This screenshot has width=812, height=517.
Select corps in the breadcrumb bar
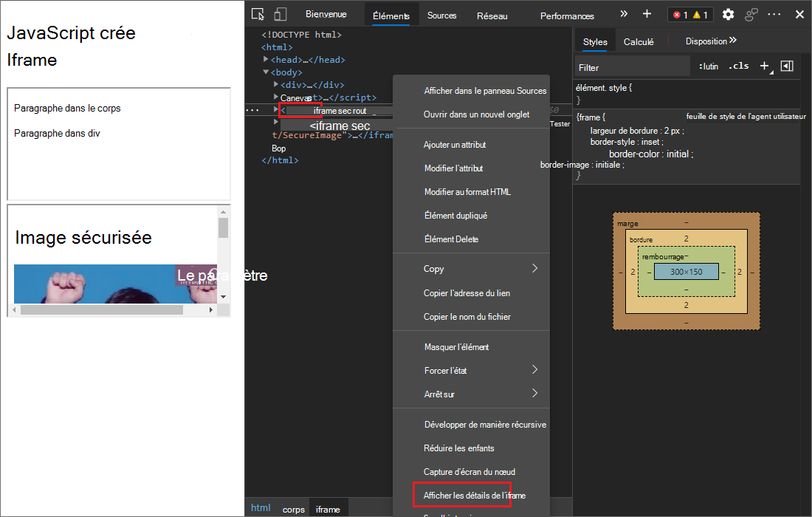[x=294, y=509]
